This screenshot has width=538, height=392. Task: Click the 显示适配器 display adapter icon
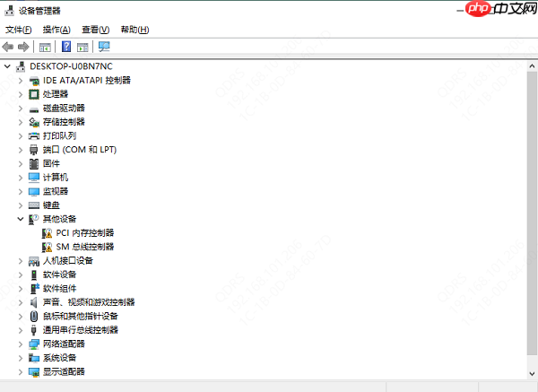(x=34, y=372)
